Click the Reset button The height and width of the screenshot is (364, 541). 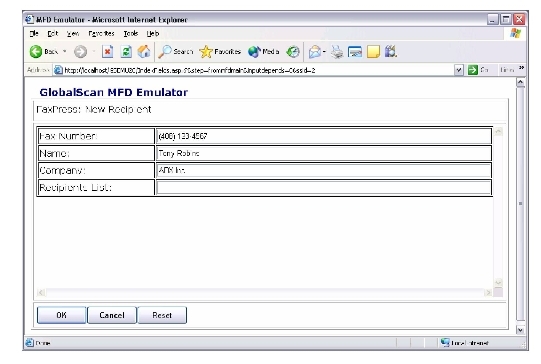162,315
